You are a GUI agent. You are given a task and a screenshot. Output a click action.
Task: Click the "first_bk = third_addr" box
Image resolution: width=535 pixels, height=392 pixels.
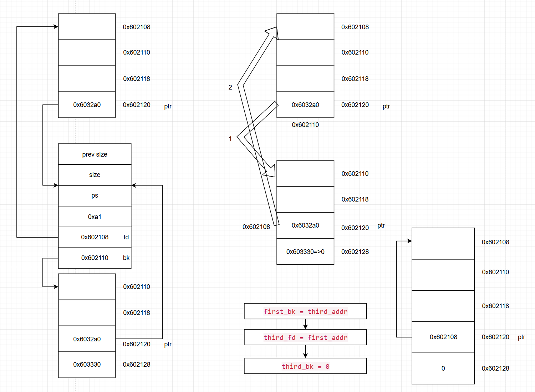pyautogui.click(x=305, y=311)
